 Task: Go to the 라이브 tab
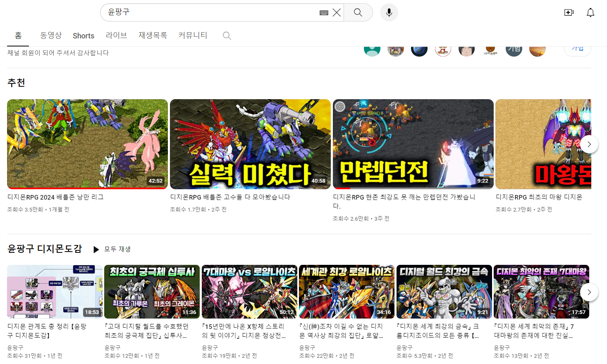tap(116, 36)
